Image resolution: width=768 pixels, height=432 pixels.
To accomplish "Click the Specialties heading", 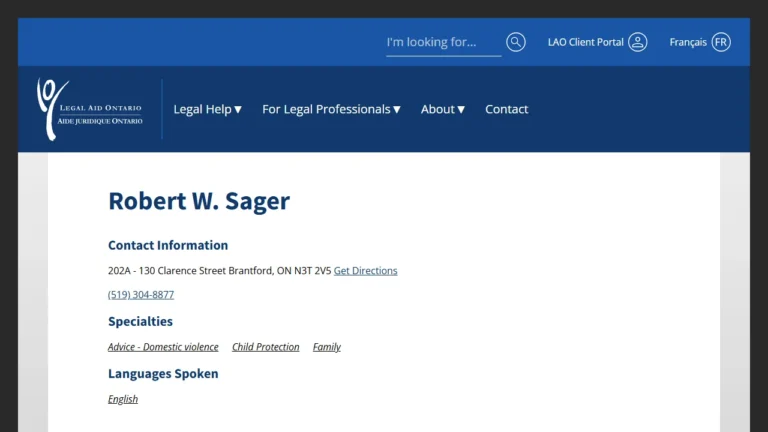I will coord(141,321).
